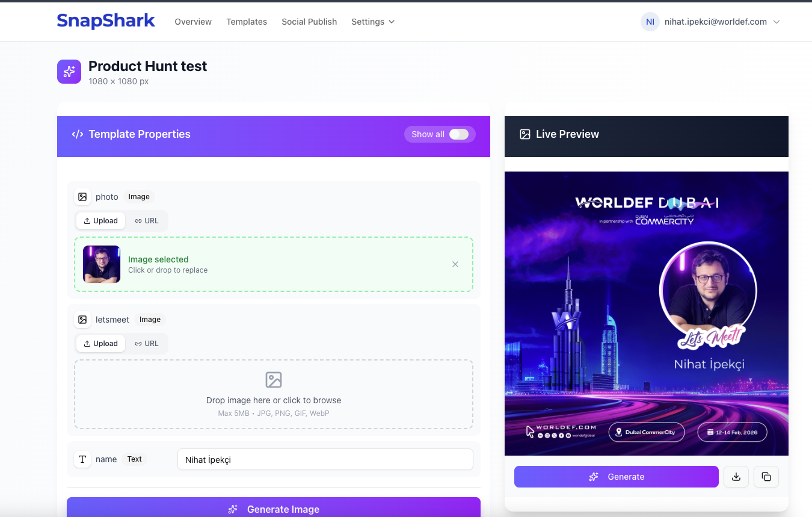Click Generate under the live preview
Image resolution: width=812 pixels, height=517 pixels.
[x=617, y=477]
